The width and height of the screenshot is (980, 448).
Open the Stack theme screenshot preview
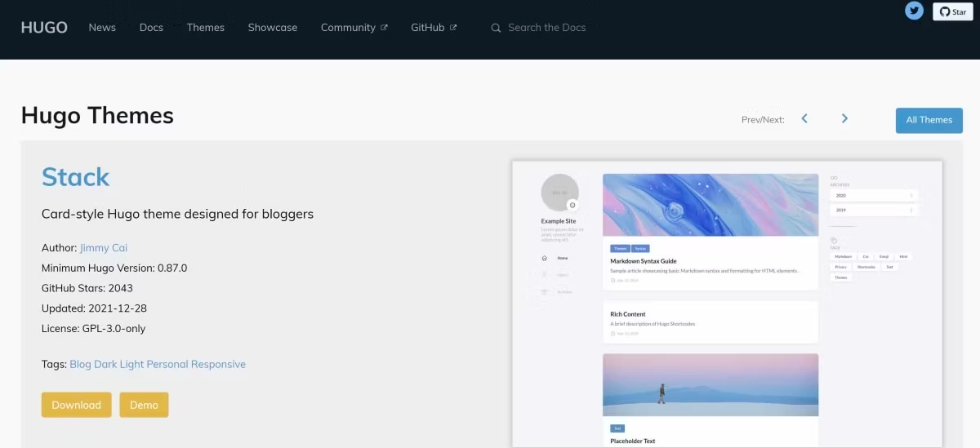(x=727, y=304)
